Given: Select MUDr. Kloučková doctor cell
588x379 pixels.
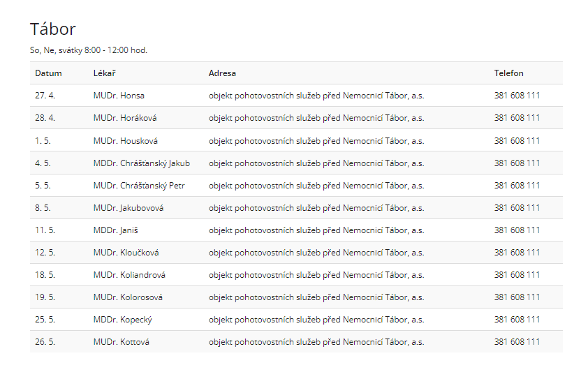Looking at the screenshot, I should [126, 253].
